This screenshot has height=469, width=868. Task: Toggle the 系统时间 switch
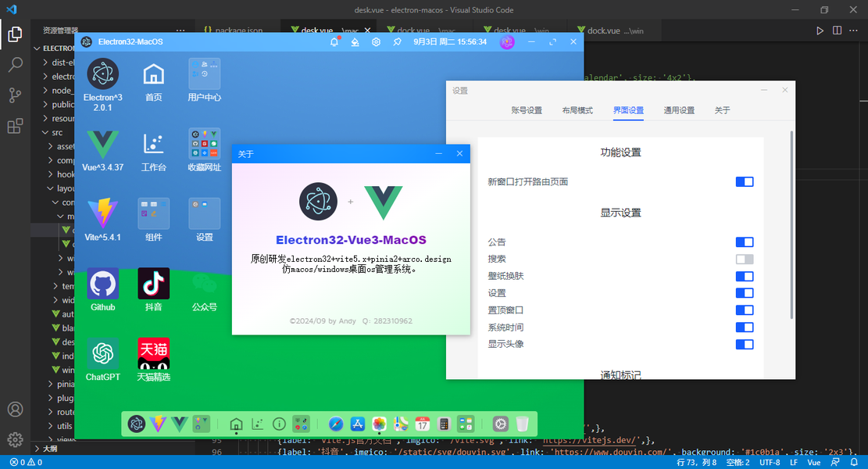(x=745, y=328)
